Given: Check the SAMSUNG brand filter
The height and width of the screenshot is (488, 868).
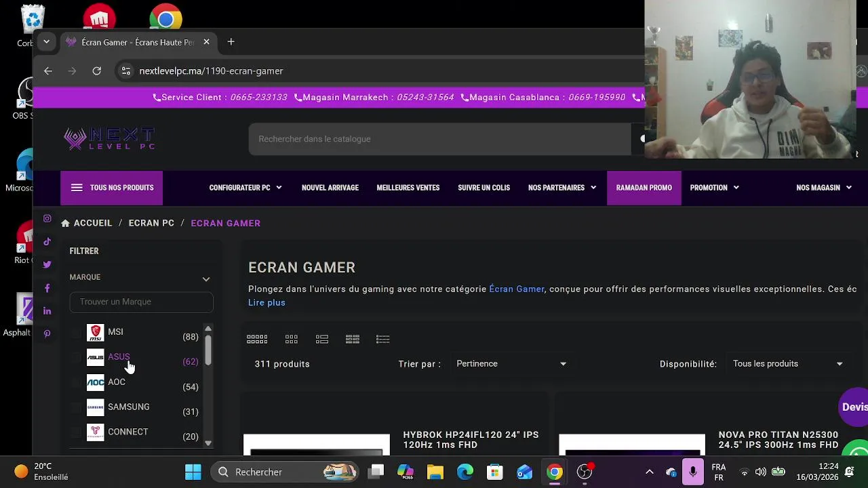Looking at the screenshot, I should (x=76, y=407).
